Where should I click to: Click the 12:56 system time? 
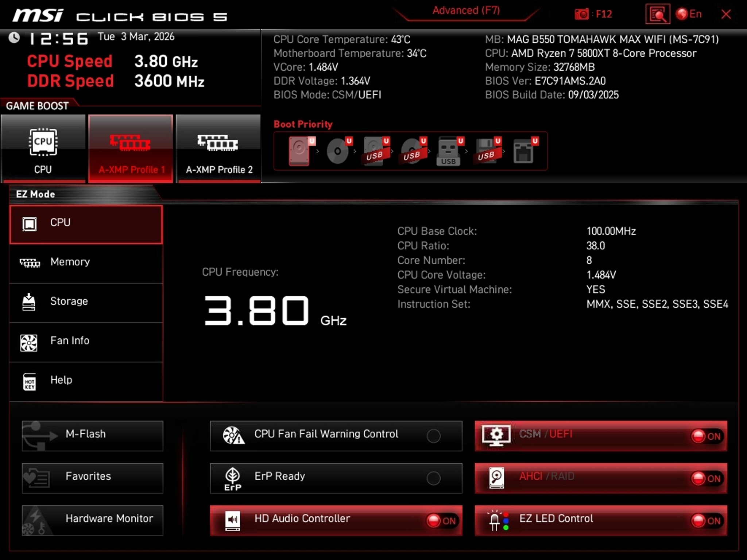pos(59,39)
